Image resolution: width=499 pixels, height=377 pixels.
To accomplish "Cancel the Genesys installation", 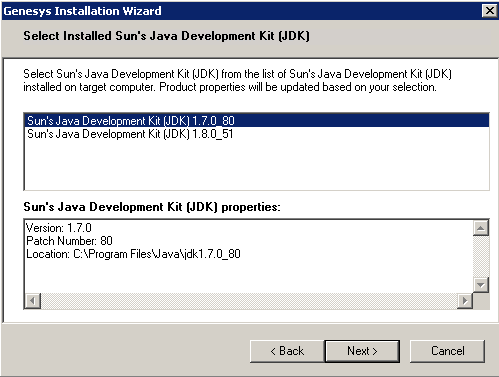I will [x=447, y=351].
